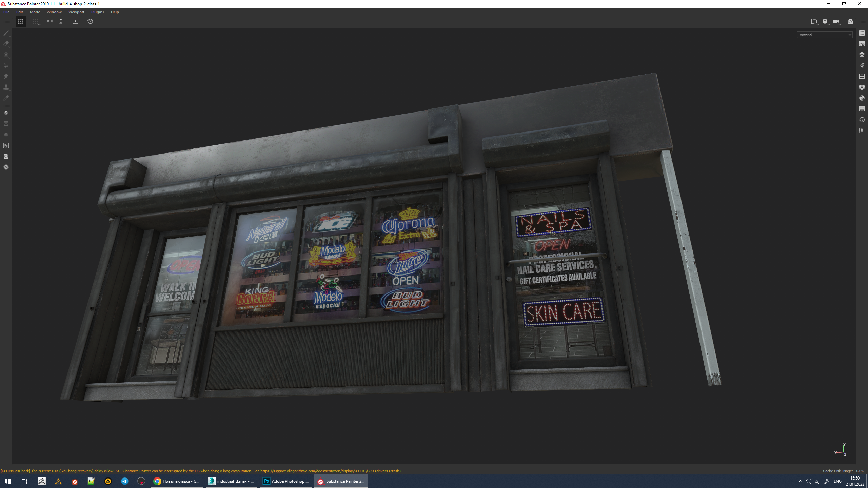Toggle vertical symmetry mirror
Screen dimensions: 868x488
click(61, 21)
